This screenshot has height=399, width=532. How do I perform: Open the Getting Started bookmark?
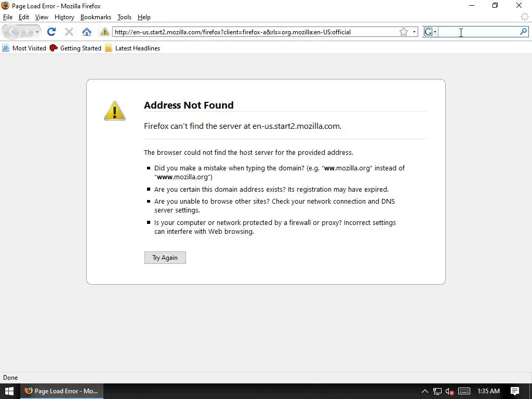(x=75, y=48)
